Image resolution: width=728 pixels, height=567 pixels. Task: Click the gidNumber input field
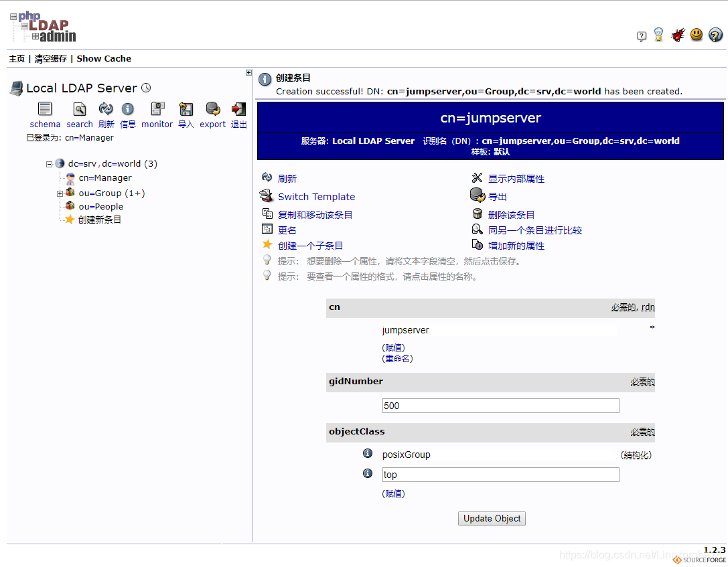[500, 406]
